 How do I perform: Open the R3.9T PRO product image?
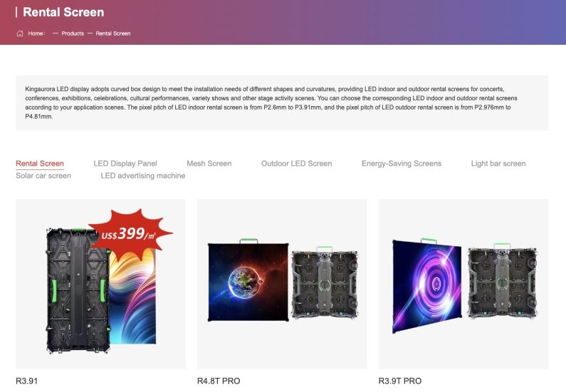coord(463,284)
